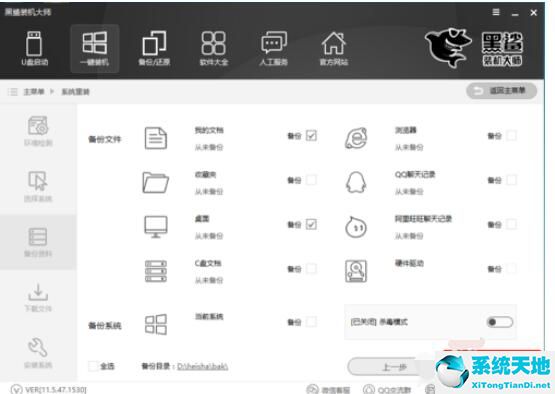Uncheck backup for 我的文档
The image size is (555, 394).
(x=311, y=136)
